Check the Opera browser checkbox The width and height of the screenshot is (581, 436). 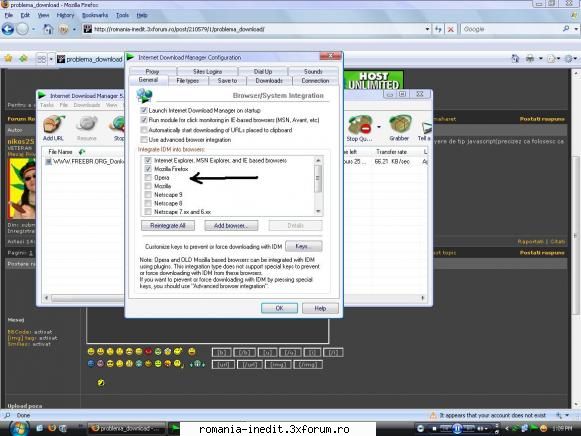coord(148,177)
